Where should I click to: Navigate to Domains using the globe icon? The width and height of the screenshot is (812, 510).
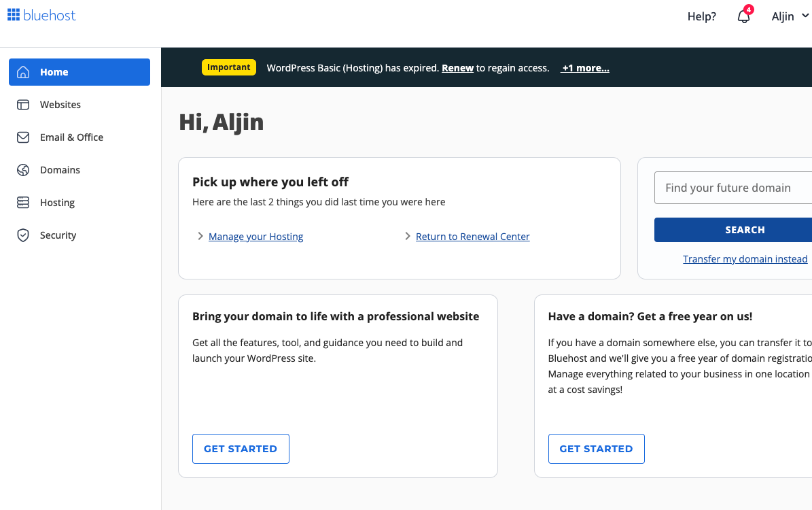pos(24,169)
